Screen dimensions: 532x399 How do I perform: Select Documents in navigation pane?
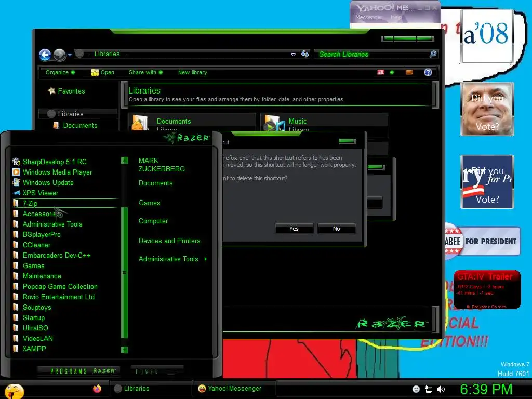pos(76,126)
